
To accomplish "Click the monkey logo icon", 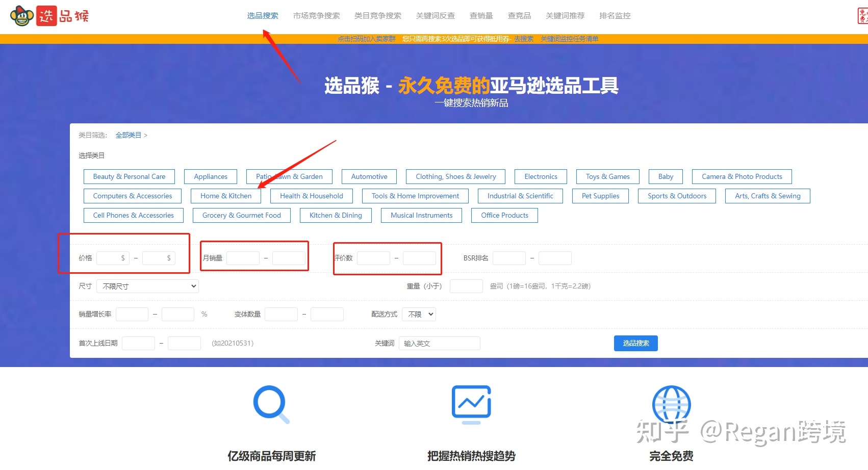I will pyautogui.click(x=21, y=16).
